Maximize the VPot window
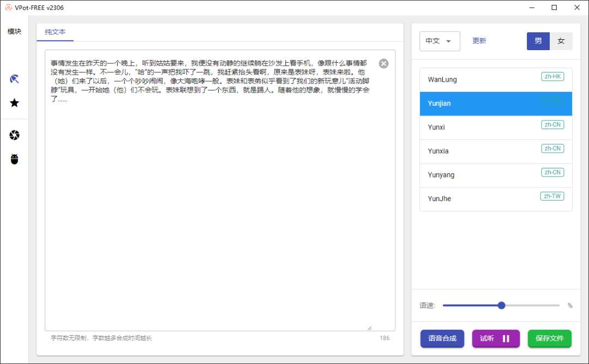Viewport: 589px width, 364px height. click(x=554, y=8)
